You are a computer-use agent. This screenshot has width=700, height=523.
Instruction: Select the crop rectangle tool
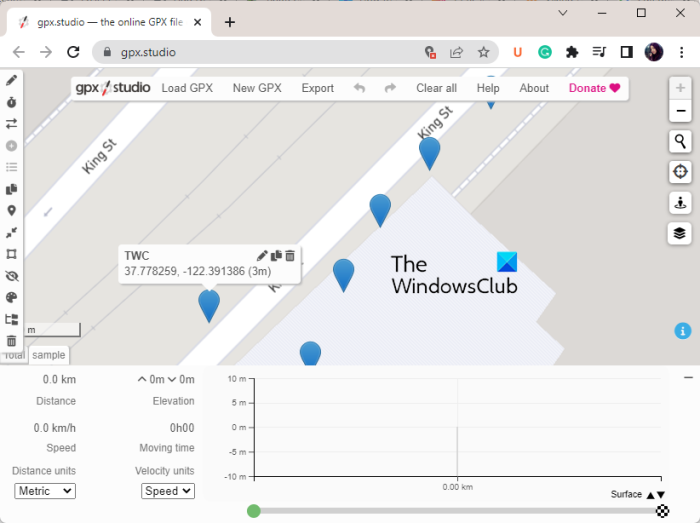coord(12,254)
